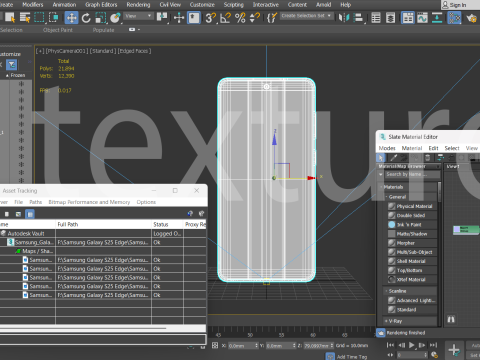Switch to Object Paint ribbon tab
Viewport: 480px width, 360px height.
pyautogui.click(x=58, y=30)
